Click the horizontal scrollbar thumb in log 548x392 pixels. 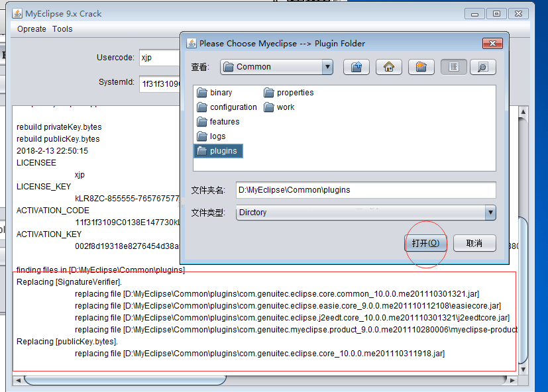click(x=125, y=380)
